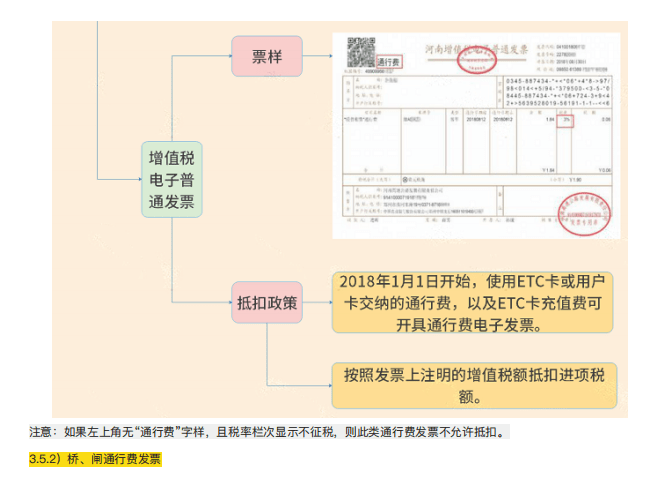Click the red-boxed 通行费 label on invoice
The image size is (649, 478).
click(x=389, y=62)
